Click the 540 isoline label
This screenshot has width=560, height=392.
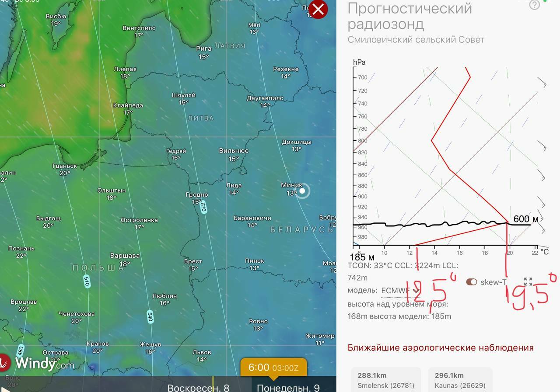pos(150,316)
